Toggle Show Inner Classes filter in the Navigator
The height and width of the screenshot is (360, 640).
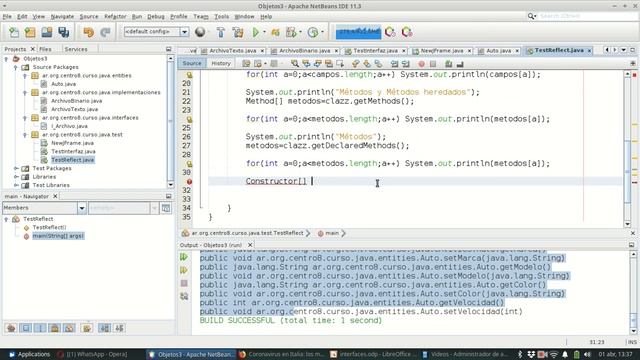click(x=69, y=328)
